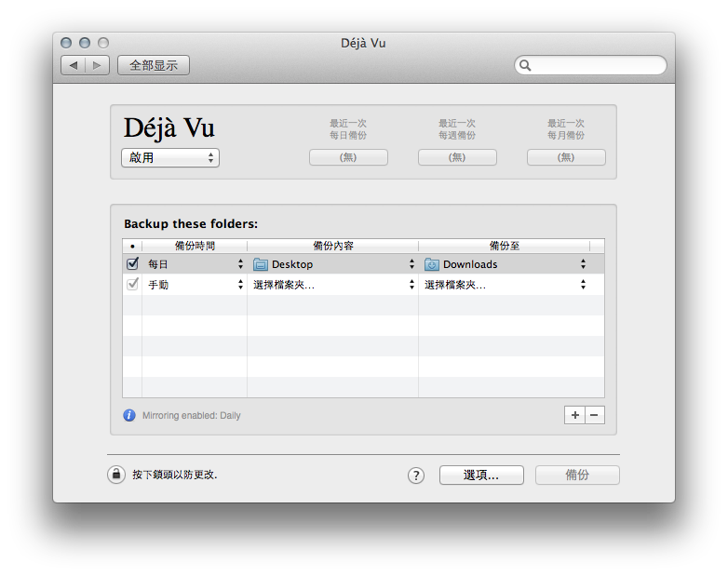Click the 備份至 column header
Viewport: 728px width, 576px height.
505,246
